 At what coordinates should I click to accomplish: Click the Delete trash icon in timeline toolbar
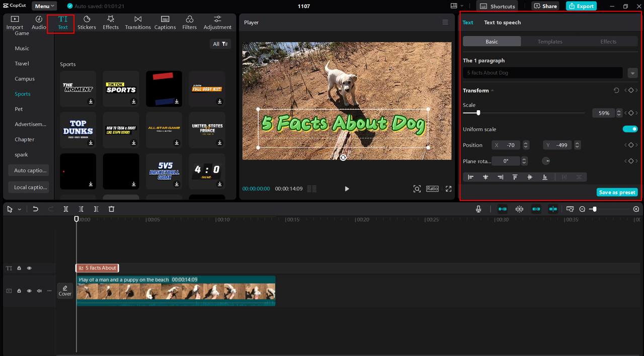click(112, 209)
